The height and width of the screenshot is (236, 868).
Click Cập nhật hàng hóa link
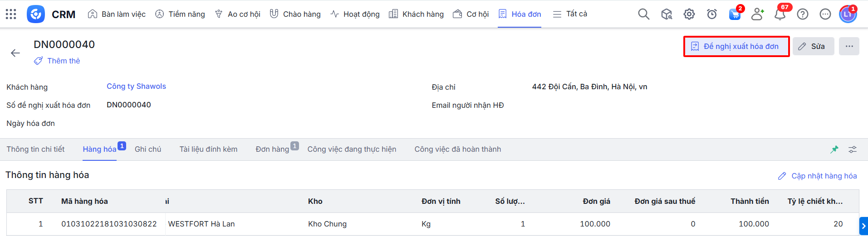coord(818,176)
